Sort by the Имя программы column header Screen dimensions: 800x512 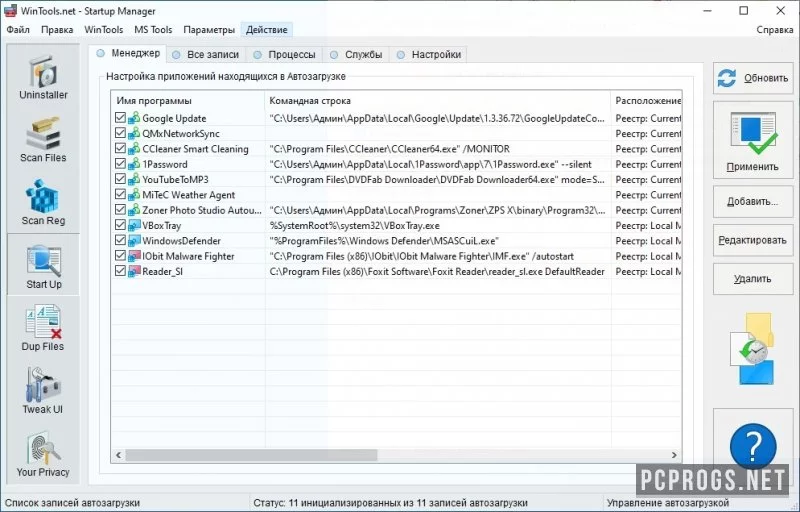pyautogui.click(x=188, y=100)
